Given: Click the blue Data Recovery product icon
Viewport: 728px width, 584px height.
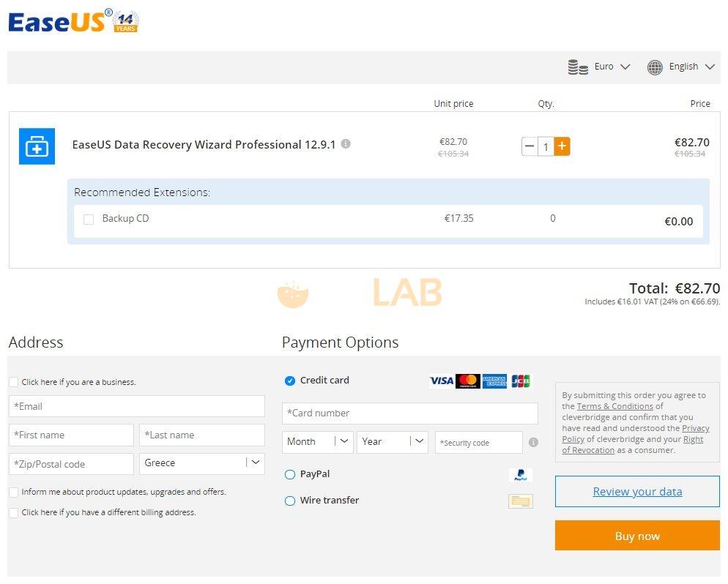Looking at the screenshot, I should pos(37,146).
